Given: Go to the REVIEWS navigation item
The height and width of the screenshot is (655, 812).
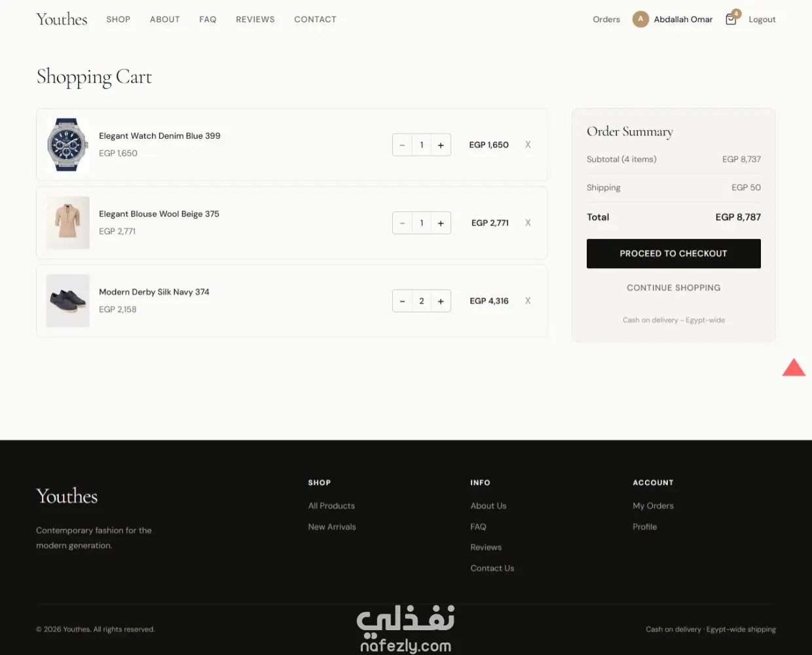Looking at the screenshot, I should tap(255, 20).
